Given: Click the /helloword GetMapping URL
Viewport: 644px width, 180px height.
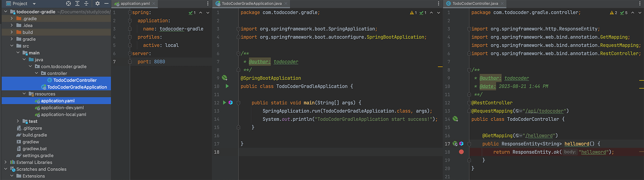Looking at the screenshot, I should (539, 136).
